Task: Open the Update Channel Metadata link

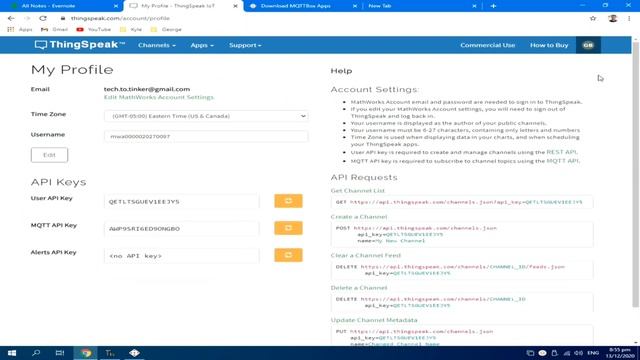Action: pos(374,320)
